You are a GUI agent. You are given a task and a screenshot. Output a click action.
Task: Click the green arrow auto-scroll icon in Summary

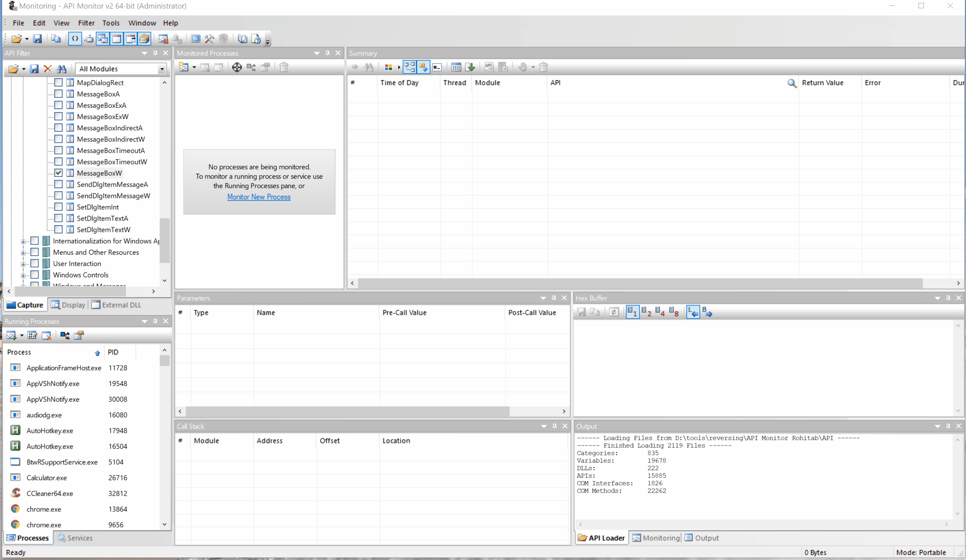coord(470,67)
